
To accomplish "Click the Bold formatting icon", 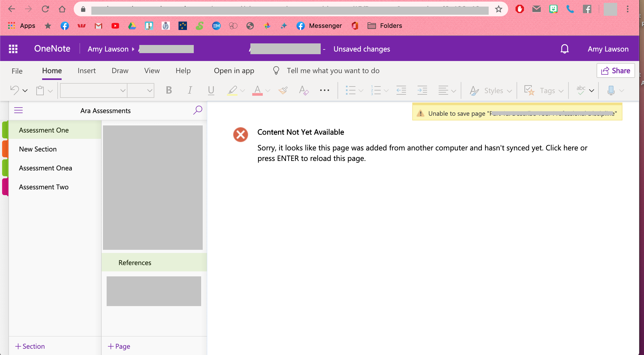I will click(169, 90).
